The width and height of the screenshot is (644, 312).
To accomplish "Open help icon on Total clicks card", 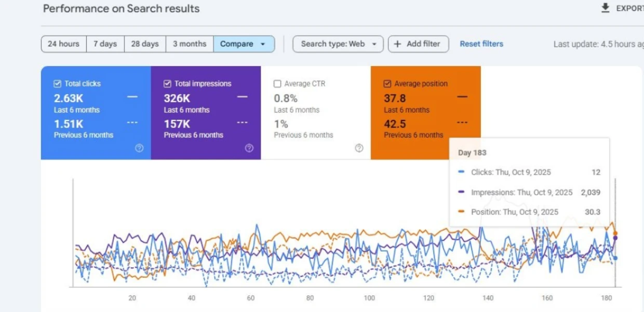I will click(x=139, y=148).
